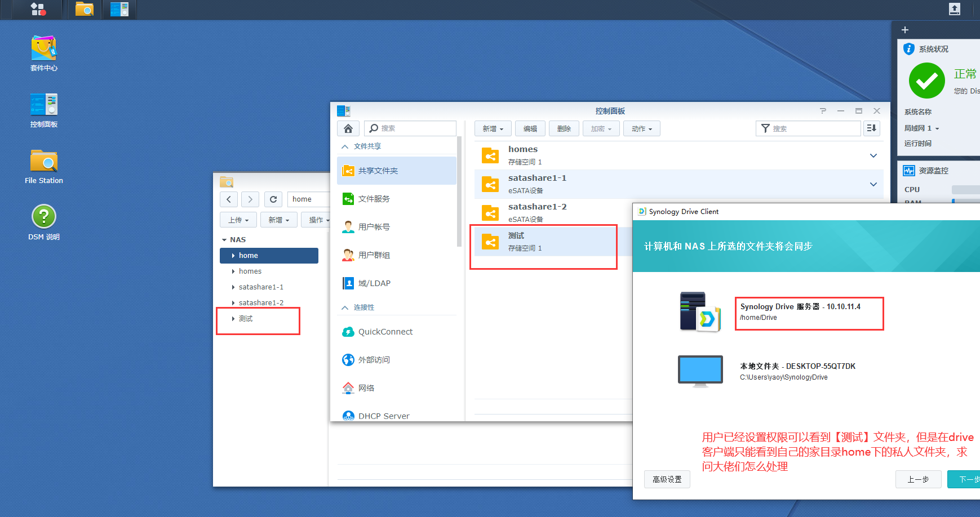Open the Create dropdown in Control Panel
980x517 pixels.
coord(493,128)
